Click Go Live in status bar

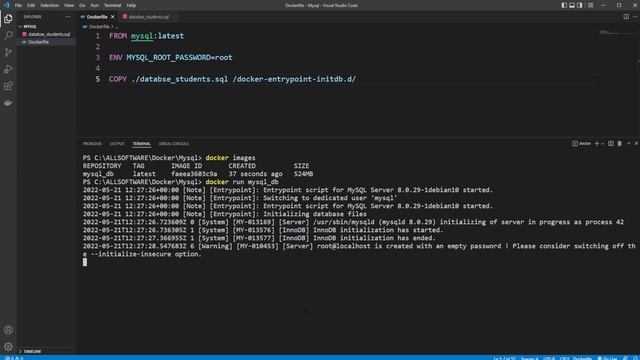[x=607, y=358]
